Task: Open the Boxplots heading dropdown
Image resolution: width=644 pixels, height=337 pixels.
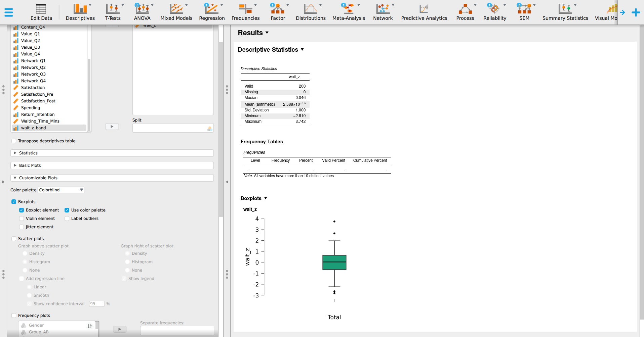Action: click(266, 198)
